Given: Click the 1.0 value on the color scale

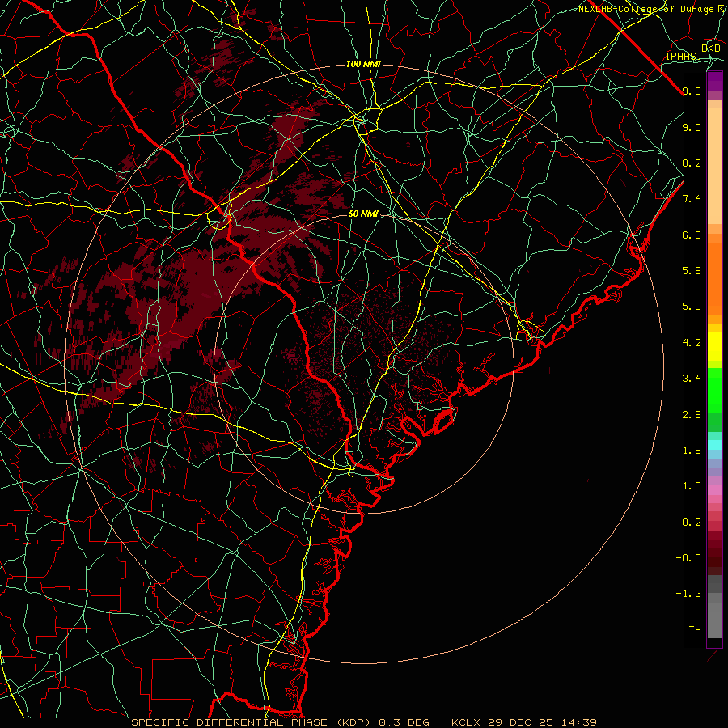Looking at the screenshot, I should pos(692,486).
